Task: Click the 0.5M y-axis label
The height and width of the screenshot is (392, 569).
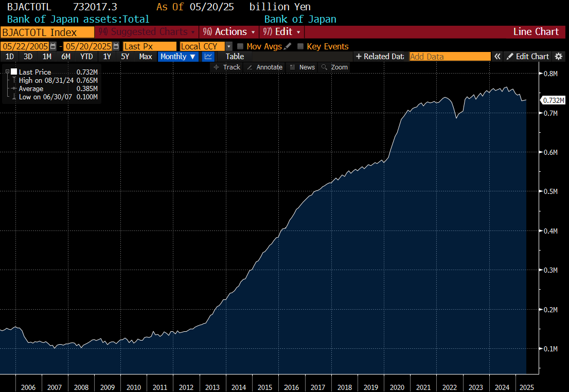Action: point(550,191)
